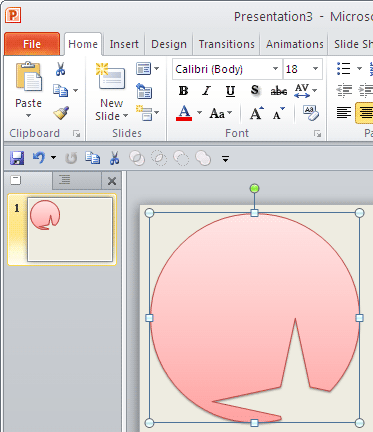This screenshot has width=373, height=432.
Task: Select slide 1 thumbnail
Action: [x=70, y=229]
